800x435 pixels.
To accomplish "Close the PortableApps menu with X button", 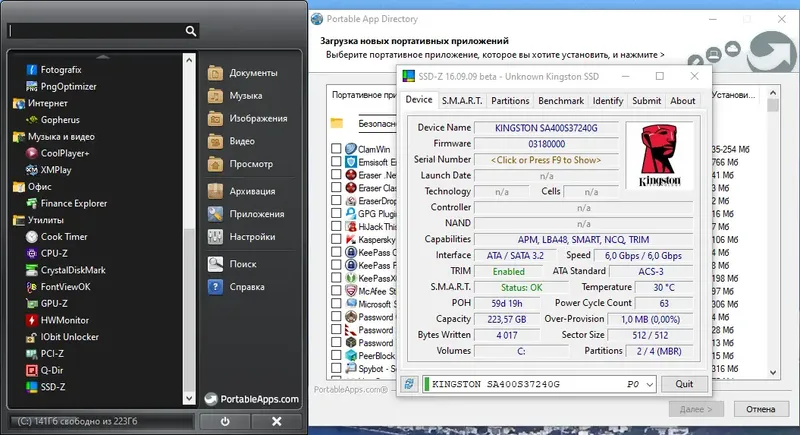I will click(277, 421).
